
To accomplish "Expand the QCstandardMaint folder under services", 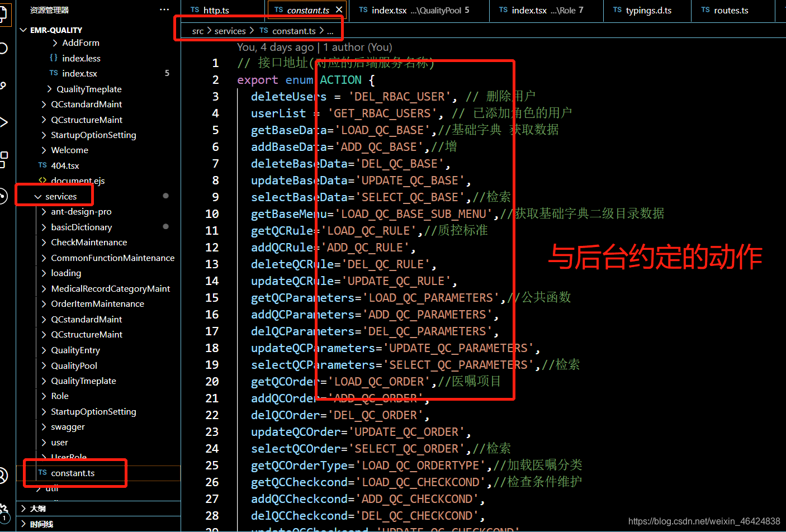I will pos(87,320).
